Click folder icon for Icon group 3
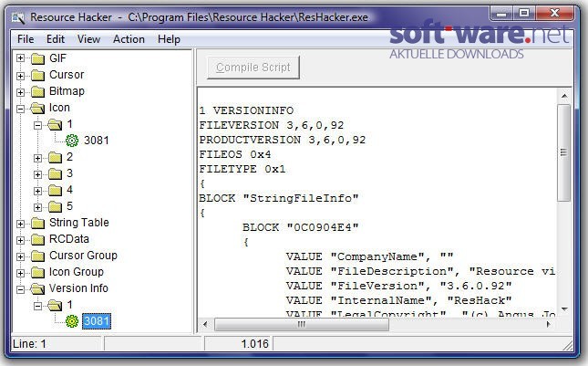The image size is (588, 366). click(55, 173)
